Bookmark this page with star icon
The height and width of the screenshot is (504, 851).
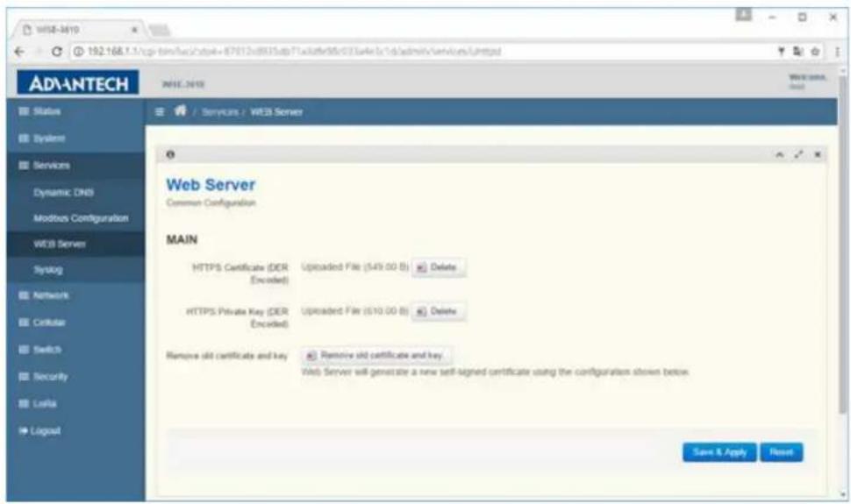(815, 52)
